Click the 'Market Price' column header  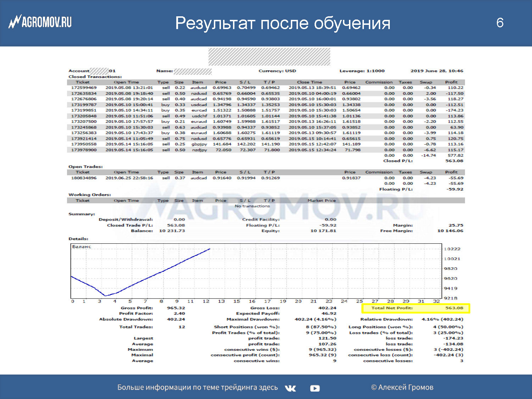click(x=322, y=201)
